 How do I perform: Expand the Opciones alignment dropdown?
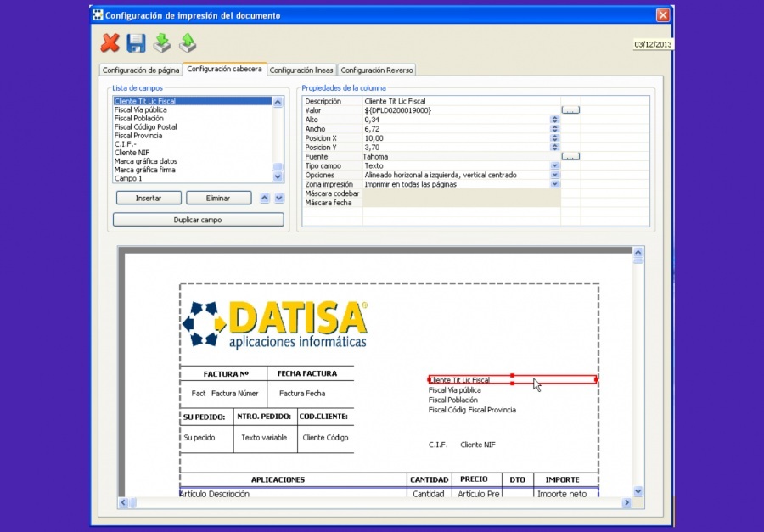pos(554,175)
